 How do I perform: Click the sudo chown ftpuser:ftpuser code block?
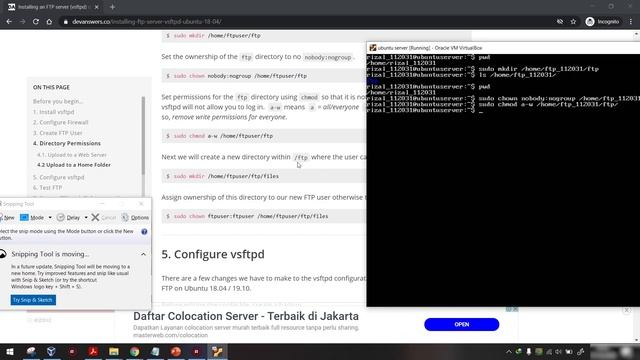[263, 216]
